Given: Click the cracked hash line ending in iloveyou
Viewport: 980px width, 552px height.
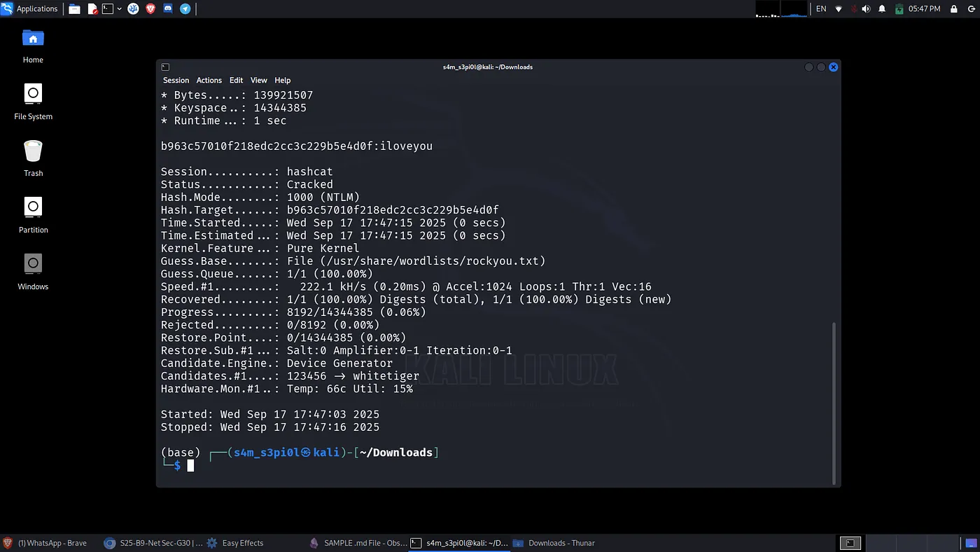Looking at the screenshot, I should (x=297, y=146).
